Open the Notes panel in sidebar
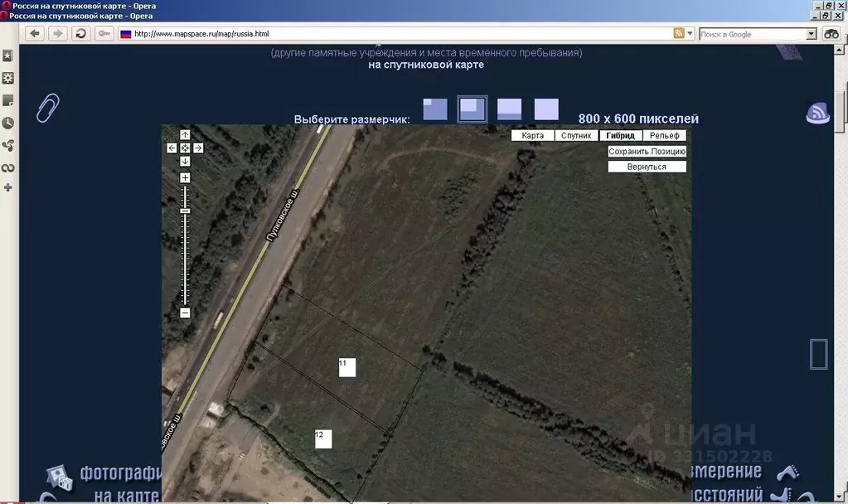This screenshot has width=848, height=504. [7, 100]
